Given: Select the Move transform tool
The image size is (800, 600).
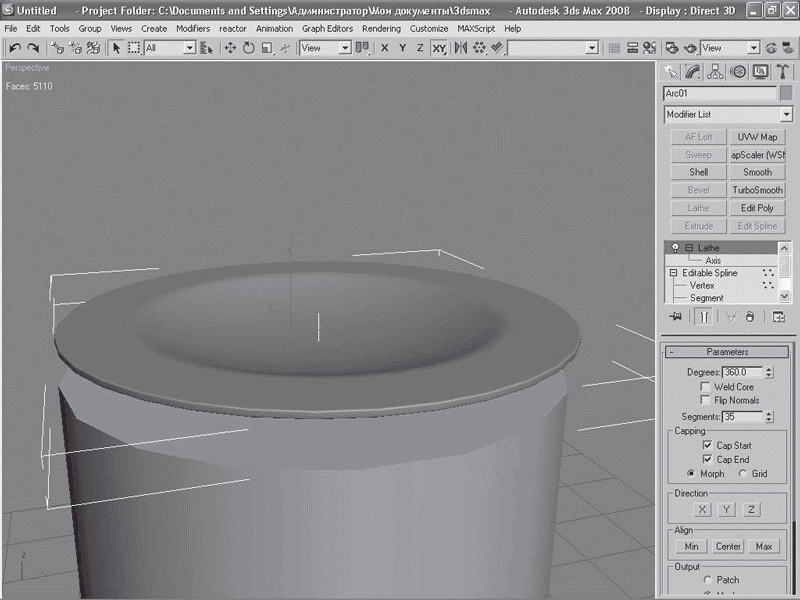Looking at the screenshot, I should pos(230,48).
